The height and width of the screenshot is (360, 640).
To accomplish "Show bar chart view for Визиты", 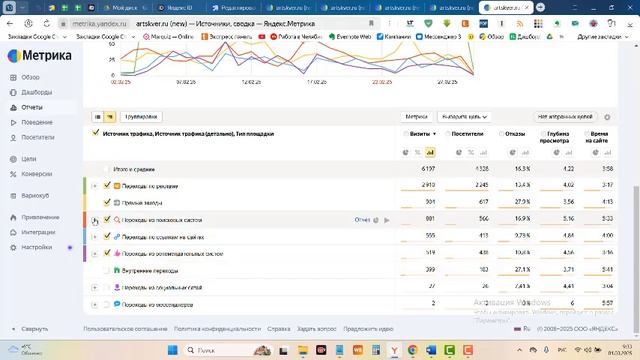I will (430, 152).
